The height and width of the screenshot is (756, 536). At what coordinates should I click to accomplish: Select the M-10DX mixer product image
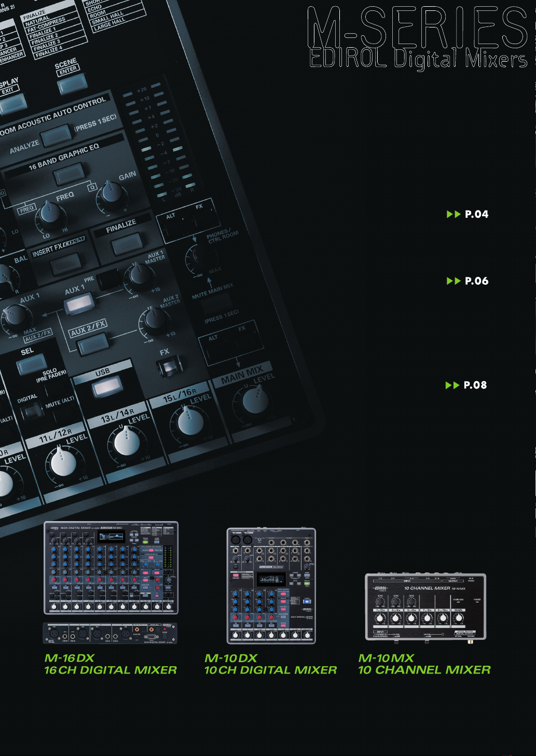point(271,586)
